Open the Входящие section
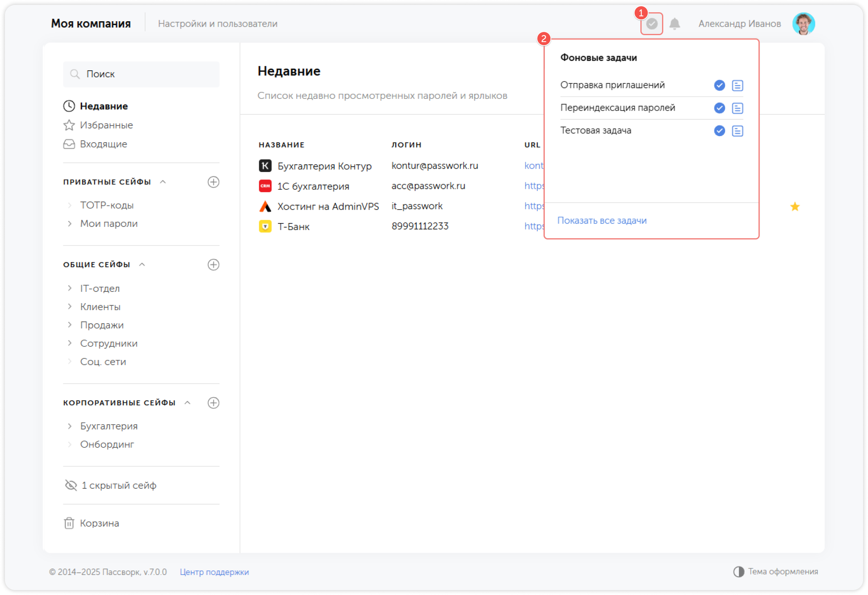Image resolution: width=868 pixels, height=595 pixels. (103, 144)
